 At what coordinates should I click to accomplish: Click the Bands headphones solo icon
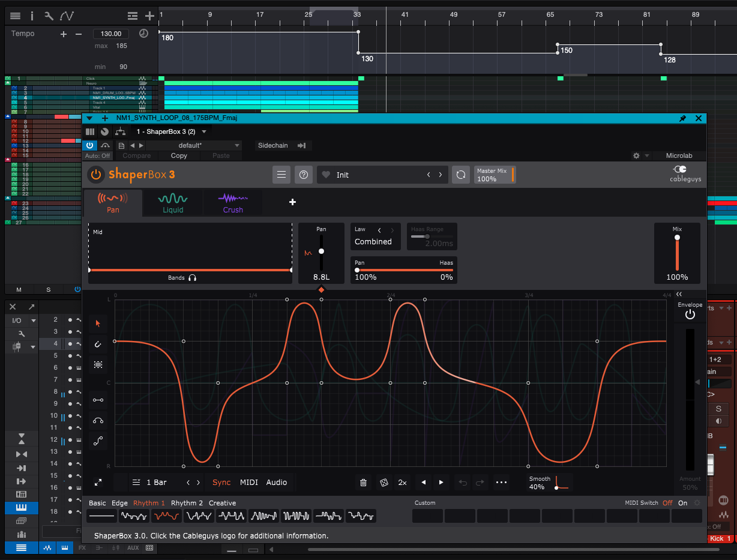coord(192,278)
